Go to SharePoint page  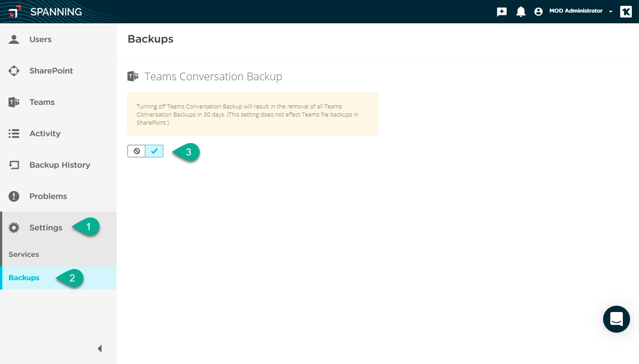[51, 71]
